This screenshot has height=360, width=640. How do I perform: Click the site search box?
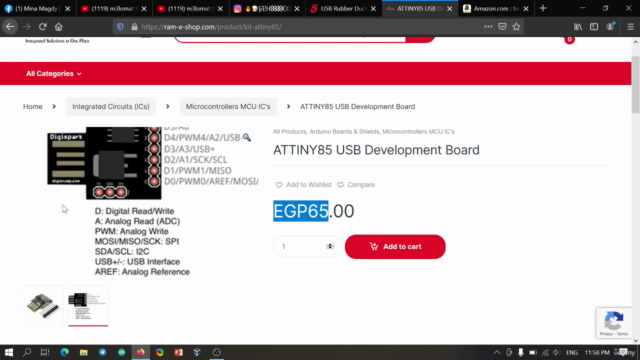290,39
